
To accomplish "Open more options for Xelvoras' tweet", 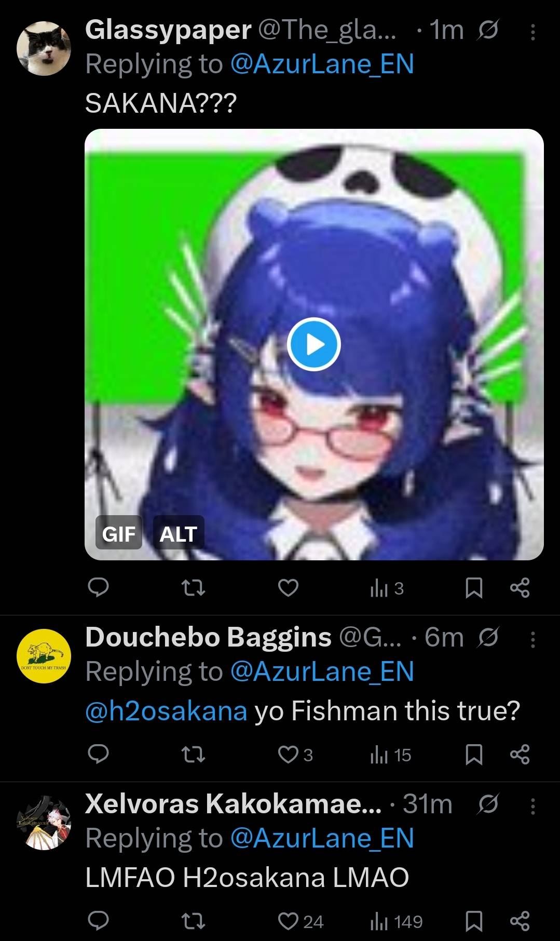I will tap(532, 806).
